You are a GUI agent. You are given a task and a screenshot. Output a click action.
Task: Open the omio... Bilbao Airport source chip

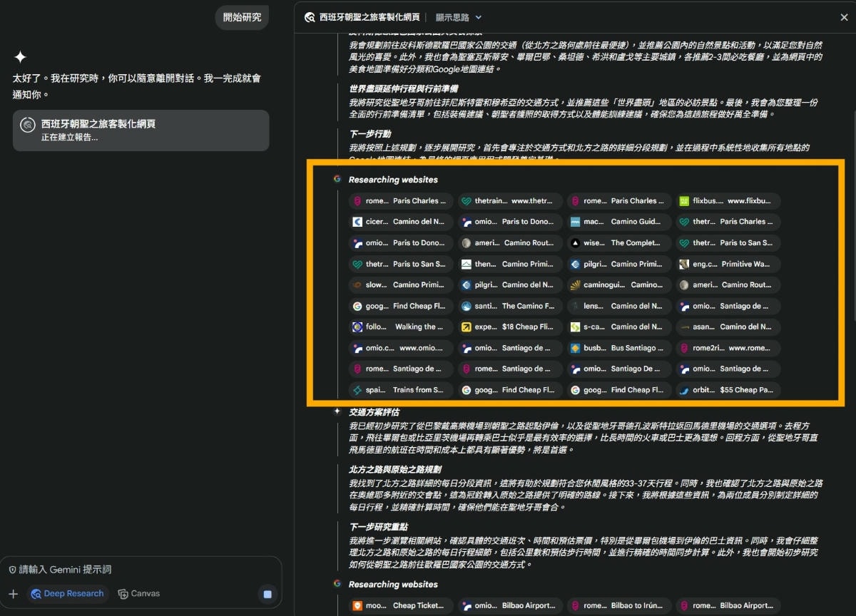tap(510, 606)
